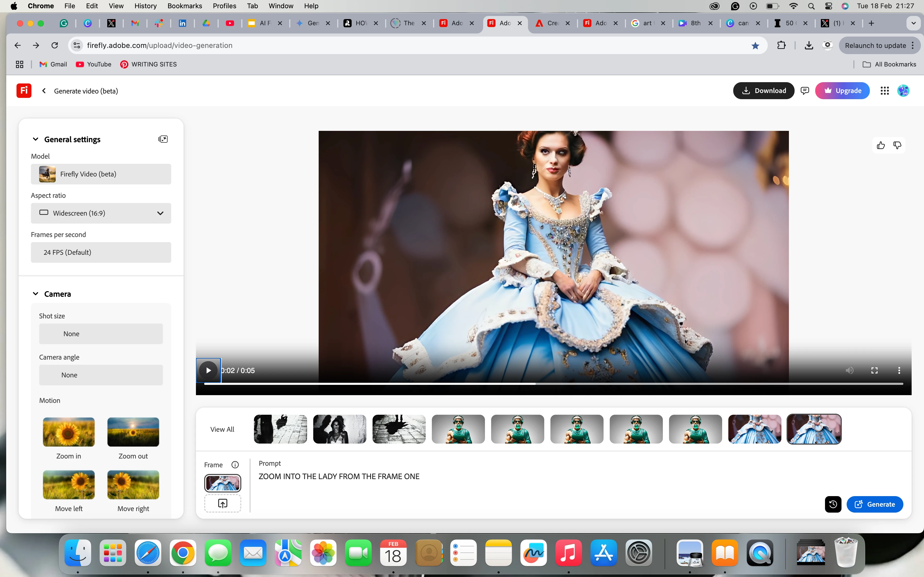Viewport: 924px width, 577px height.
Task: Open the feedback comment icon
Action: 805,91
